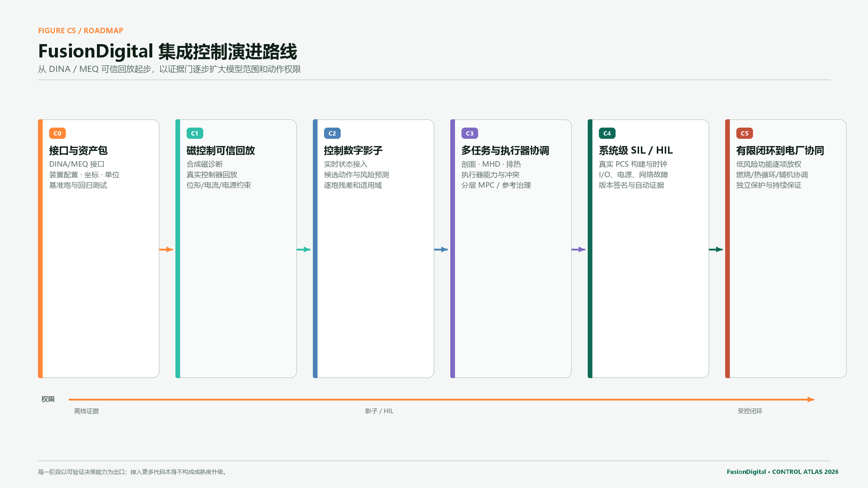Screen dimensions: 868x488
Task: Click the 真实控制器回放 line
Action: point(212,175)
